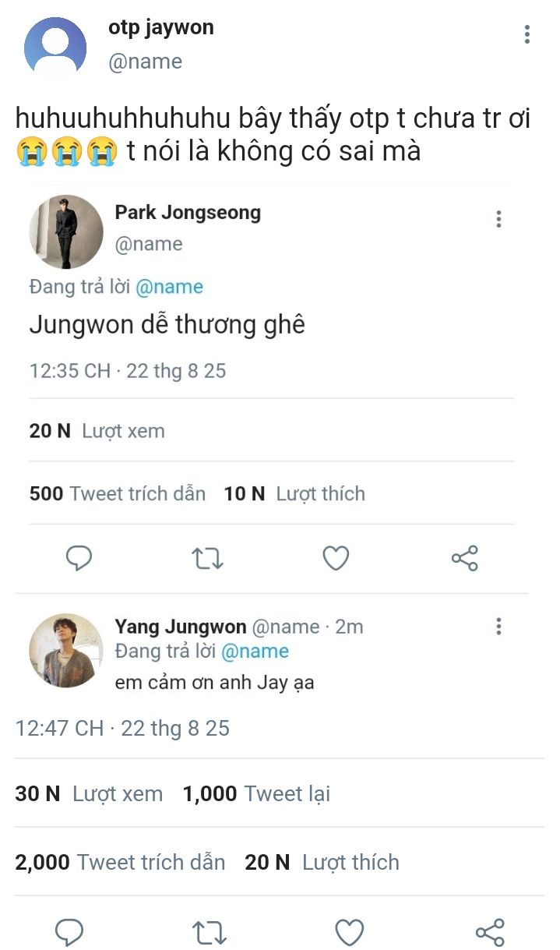560x950 pixels.
Task: Open more options for otp jaywon's tweet
Action: click(527, 34)
